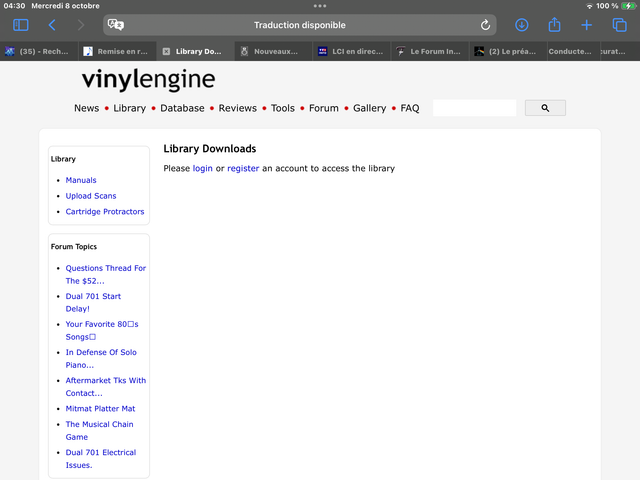The width and height of the screenshot is (640, 480).
Task: Switch to the LCI en direct tab
Action: point(351,51)
